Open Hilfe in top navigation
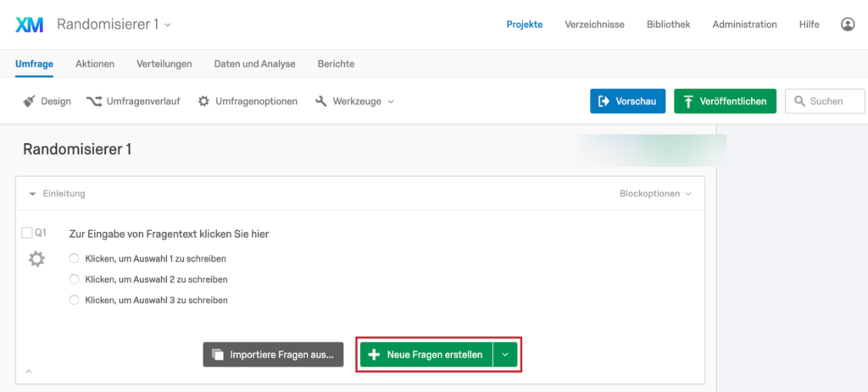This screenshot has height=392, width=868. [810, 25]
